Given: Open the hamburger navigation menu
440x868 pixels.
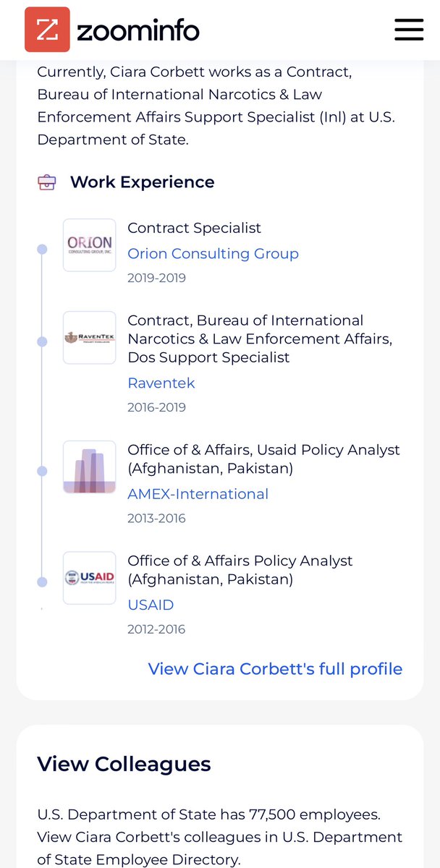Looking at the screenshot, I should 408,30.
